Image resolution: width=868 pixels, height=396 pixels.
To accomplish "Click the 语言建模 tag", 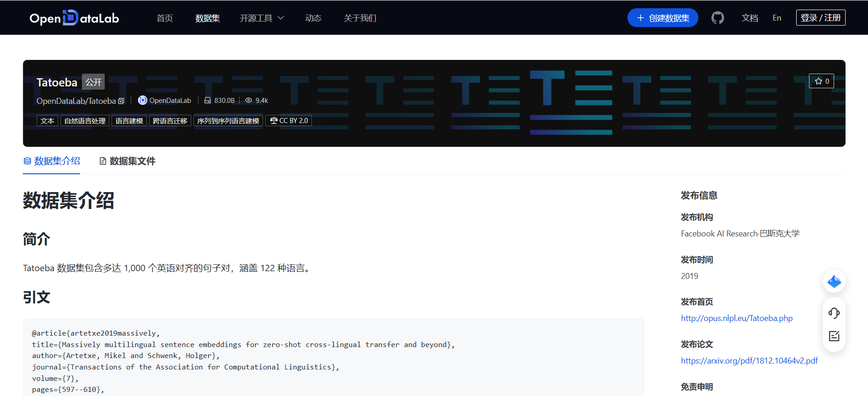I will coord(129,121).
